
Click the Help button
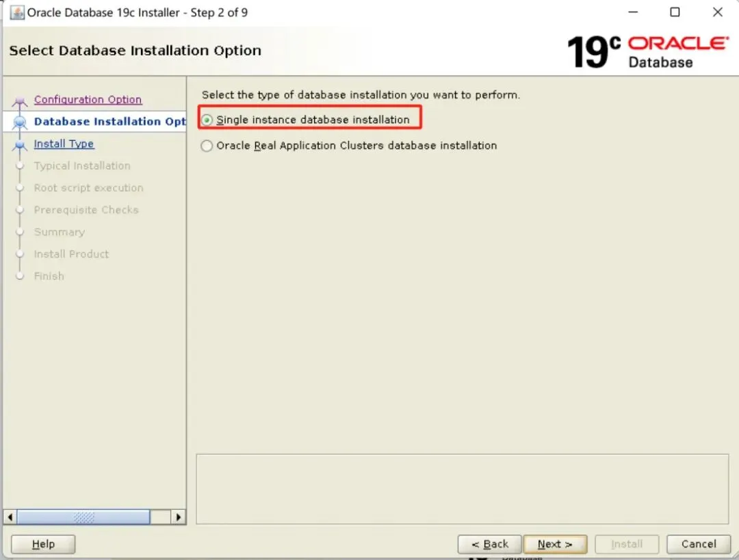click(43, 544)
